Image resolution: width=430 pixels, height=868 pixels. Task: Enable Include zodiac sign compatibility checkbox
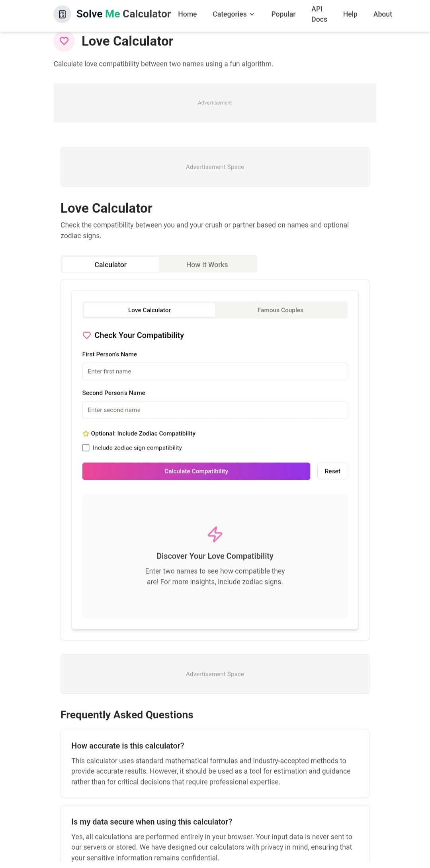86,448
